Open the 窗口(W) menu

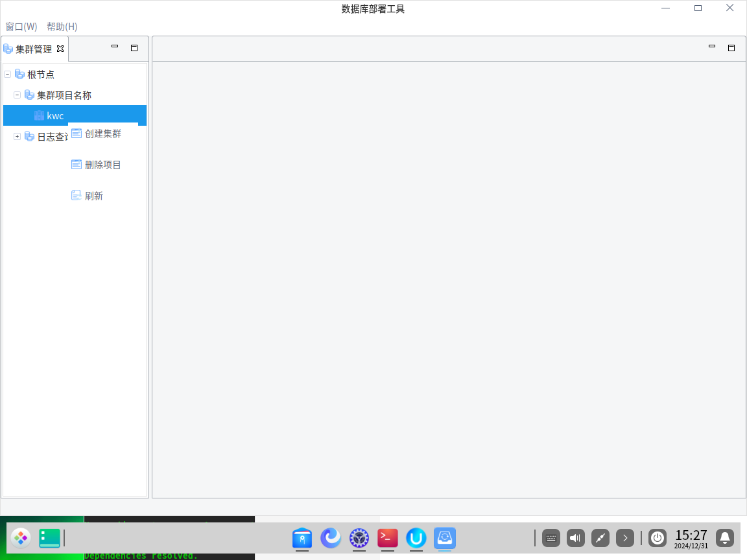tap(21, 27)
